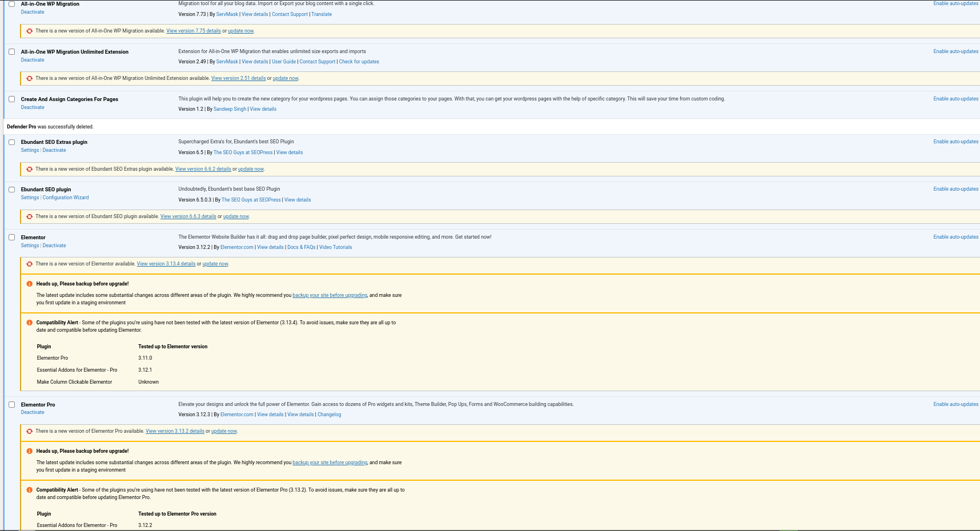This screenshot has height=531, width=980.
Task: Tick the Elementor Pro plugin checkbox
Action: [x=11, y=405]
